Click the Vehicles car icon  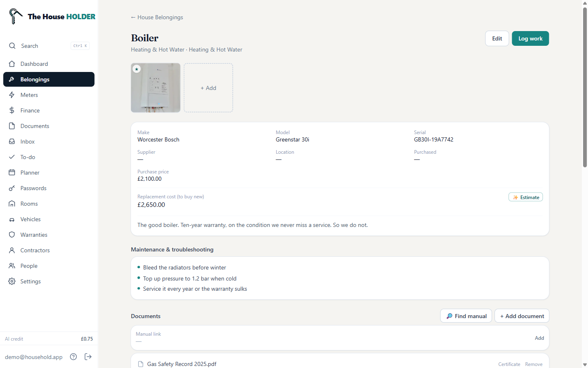12,219
